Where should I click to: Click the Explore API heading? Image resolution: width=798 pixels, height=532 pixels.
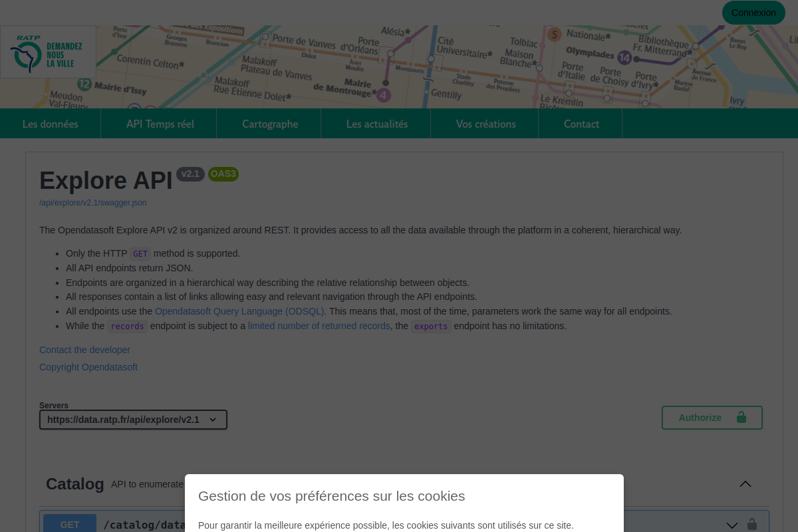click(106, 180)
